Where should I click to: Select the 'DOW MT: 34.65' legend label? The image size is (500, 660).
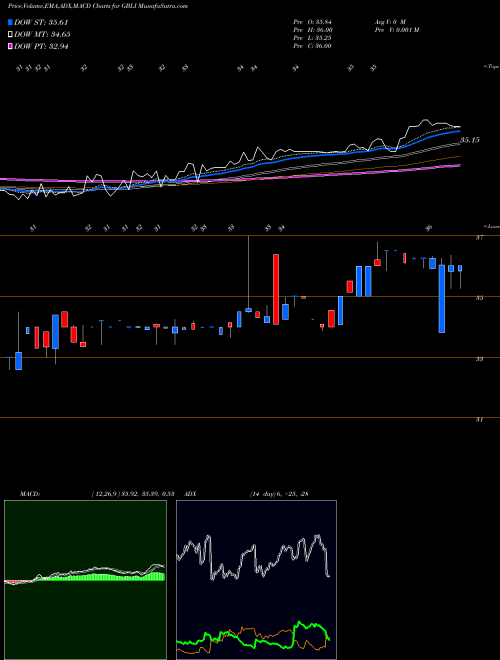click(42, 35)
